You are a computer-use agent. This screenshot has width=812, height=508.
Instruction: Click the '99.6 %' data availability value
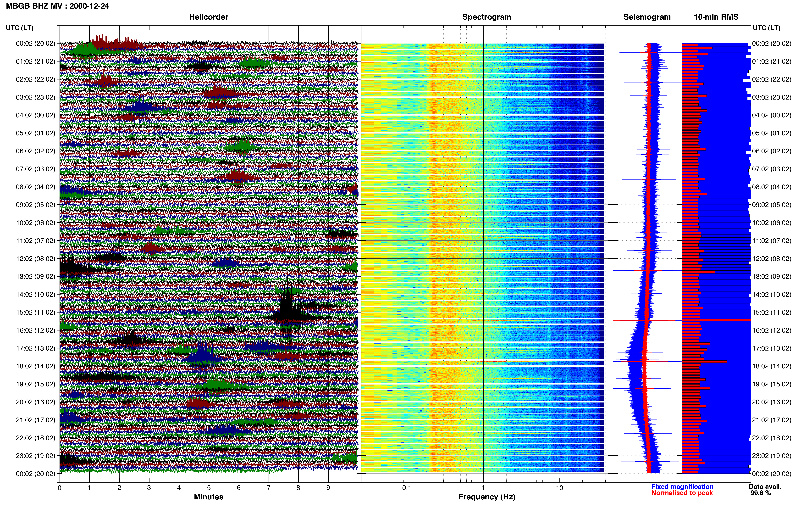pyautogui.click(x=761, y=493)
